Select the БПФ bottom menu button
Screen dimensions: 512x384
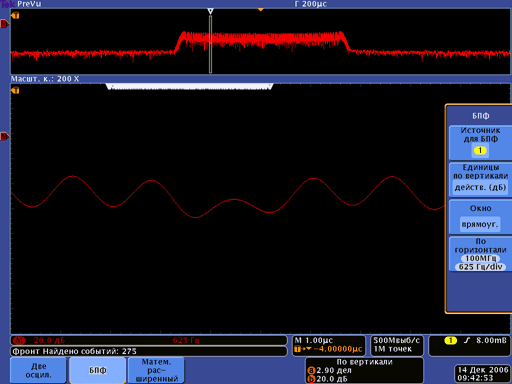tap(97, 370)
